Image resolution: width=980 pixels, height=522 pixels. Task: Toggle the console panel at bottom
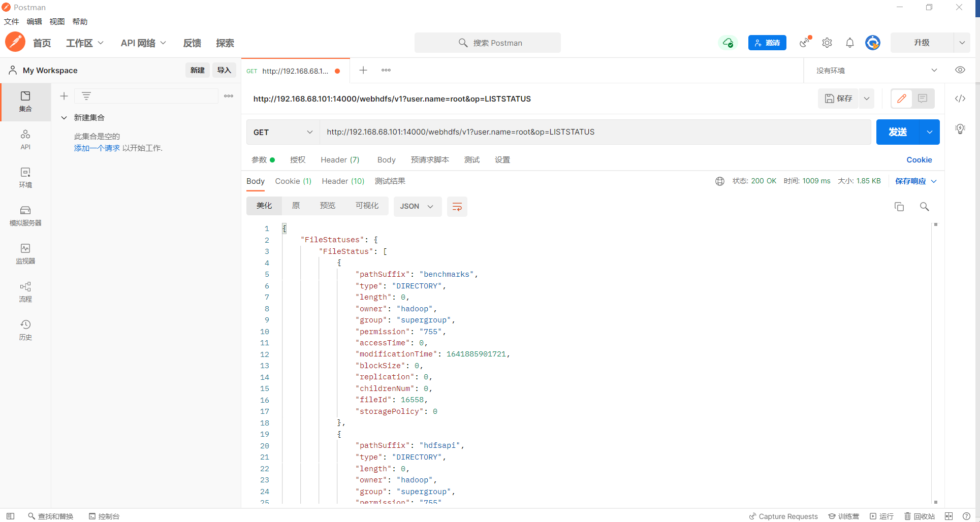[x=104, y=516]
